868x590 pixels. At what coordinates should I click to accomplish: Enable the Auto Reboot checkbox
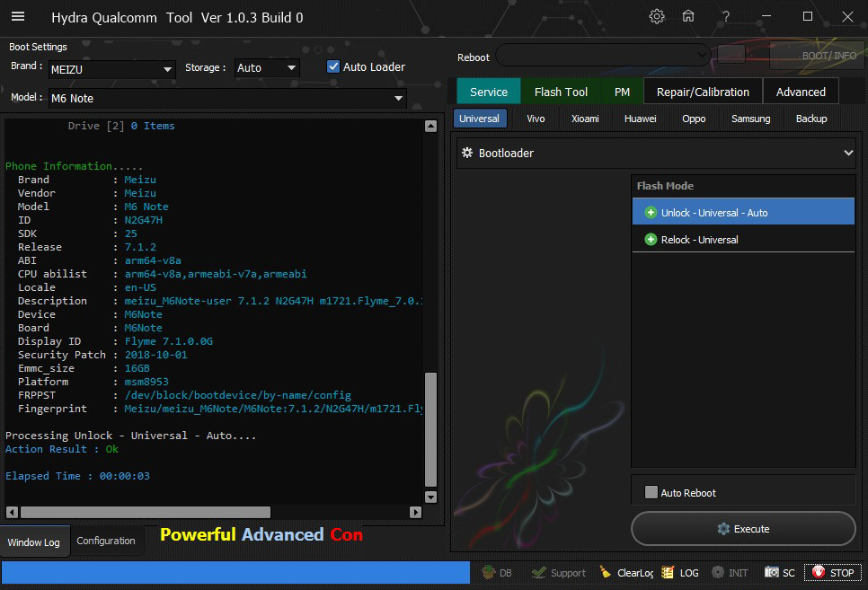tap(651, 492)
